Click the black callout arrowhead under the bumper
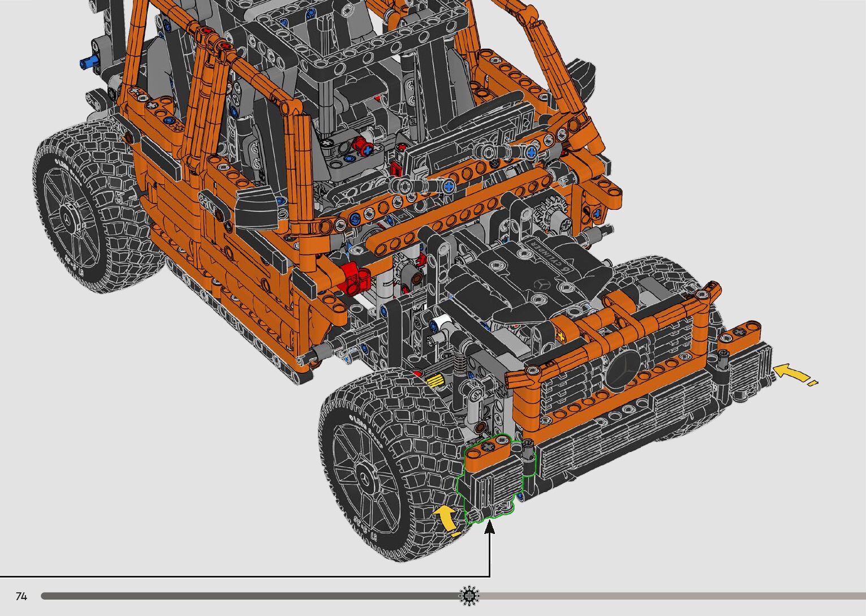The height and width of the screenshot is (616, 866). point(490,527)
